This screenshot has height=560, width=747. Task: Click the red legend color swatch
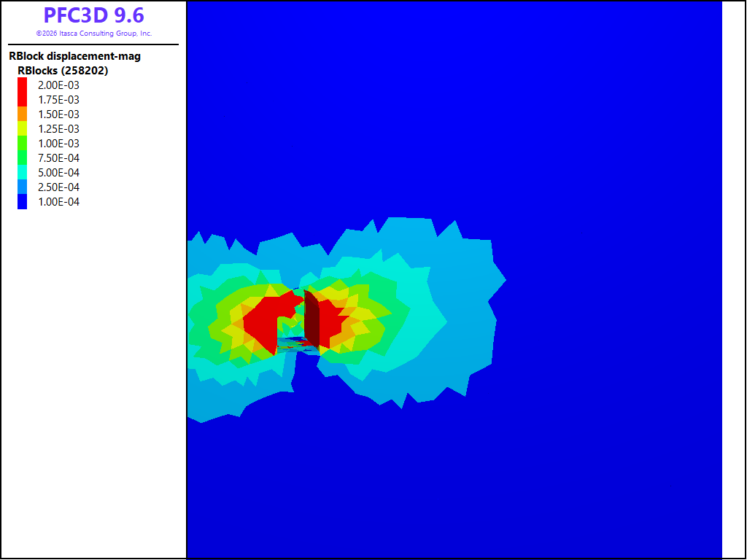pyautogui.click(x=22, y=92)
